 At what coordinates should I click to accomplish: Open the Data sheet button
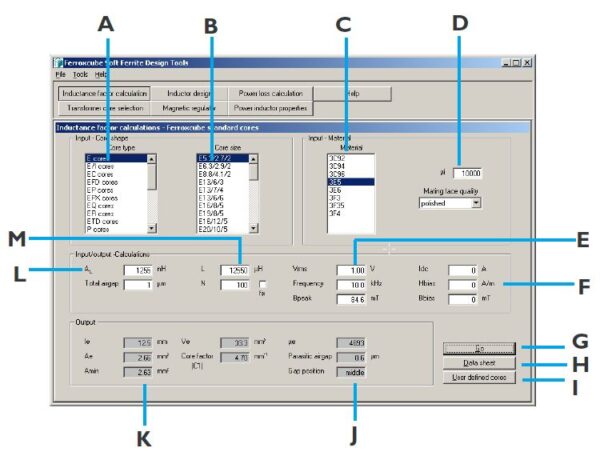(479, 363)
